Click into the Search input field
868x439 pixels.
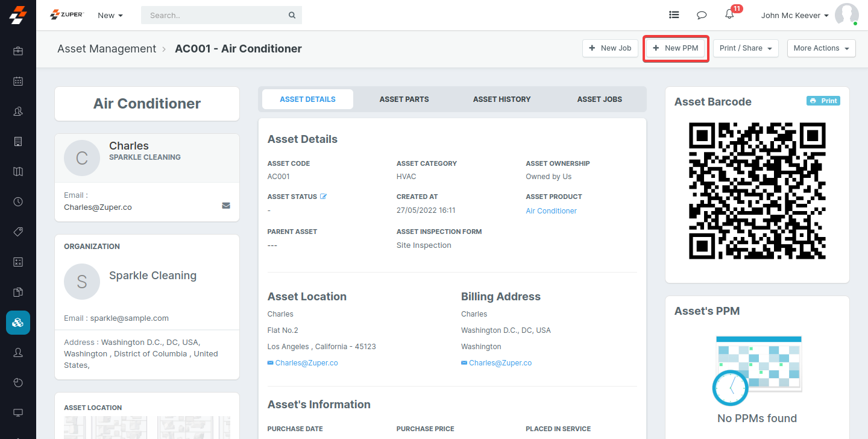pos(217,15)
